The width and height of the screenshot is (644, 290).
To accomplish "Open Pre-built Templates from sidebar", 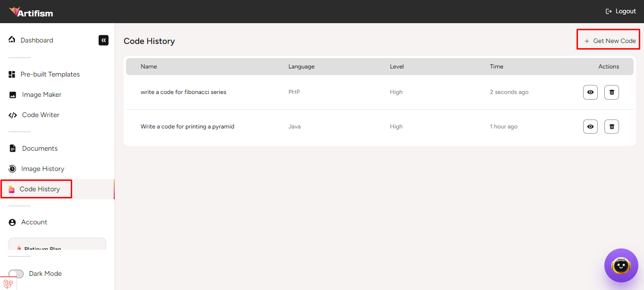I will click(x=50, y=74).
